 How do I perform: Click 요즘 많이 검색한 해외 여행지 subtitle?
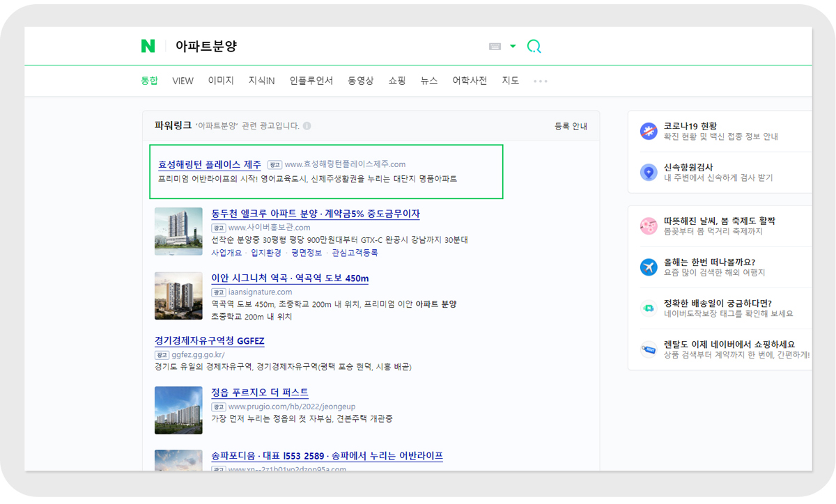pyautogui.click(x=714, y=273)
